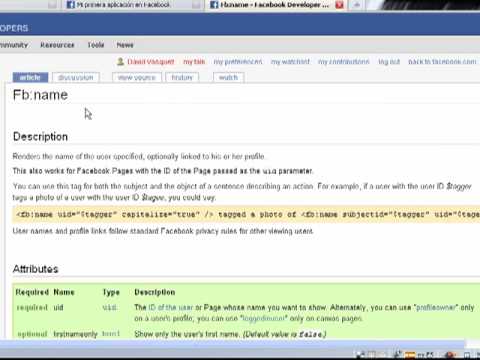Click the 'optional' cell for firstnameonly row

tap(32, 334)
